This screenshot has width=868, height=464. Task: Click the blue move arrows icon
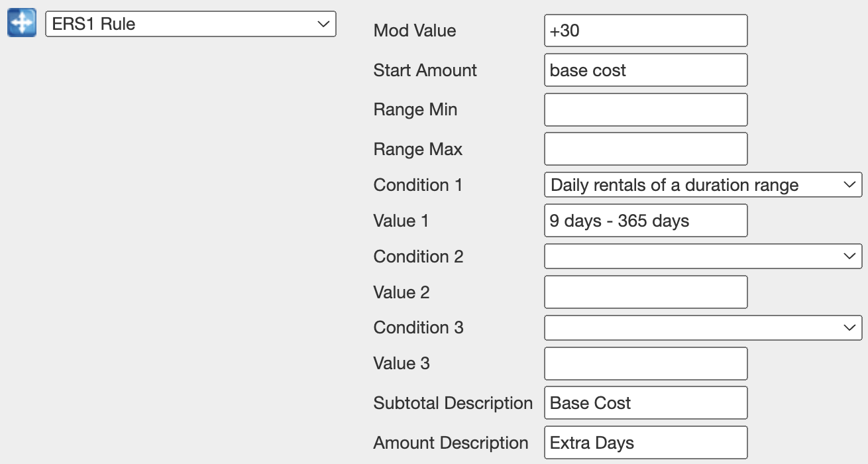pos(22,24)
